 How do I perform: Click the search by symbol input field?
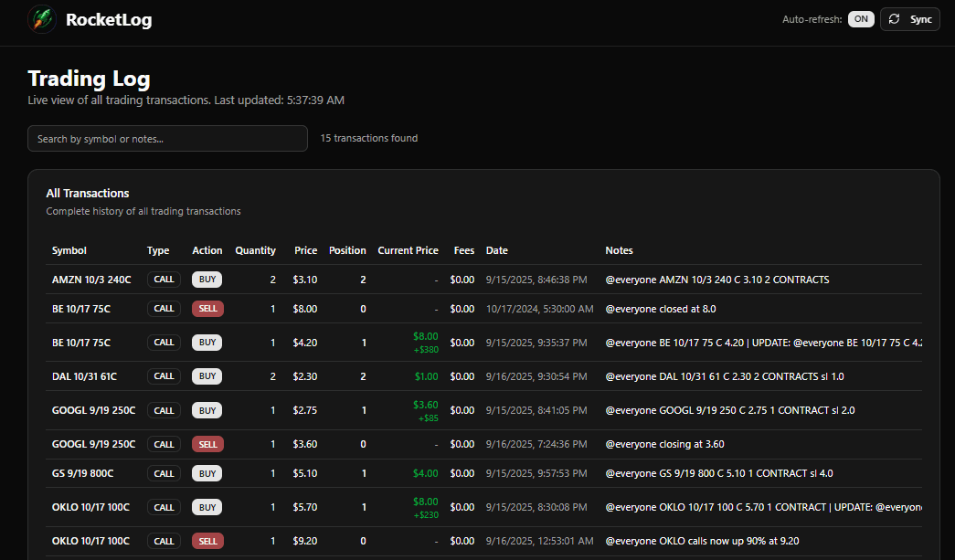167,138
